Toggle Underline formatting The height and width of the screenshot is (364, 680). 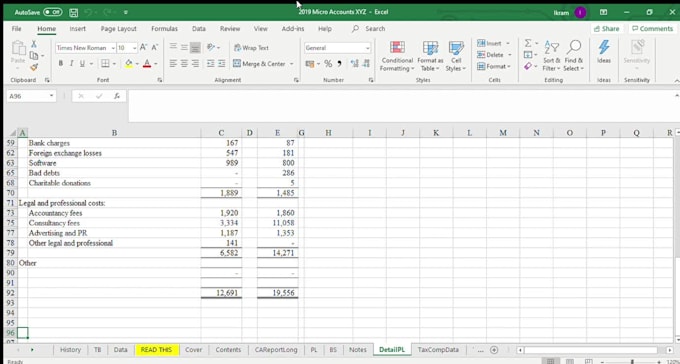(x=82, y=64)
